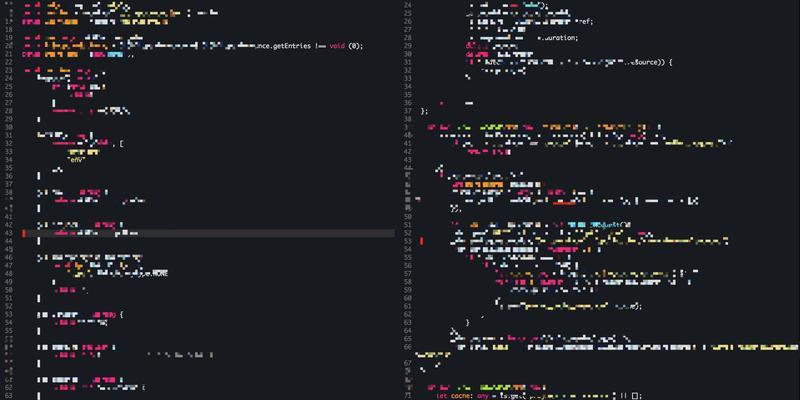Click line number 30 in left pane gutter
Viewport: 800px width, 400px height.
point(9,127)
